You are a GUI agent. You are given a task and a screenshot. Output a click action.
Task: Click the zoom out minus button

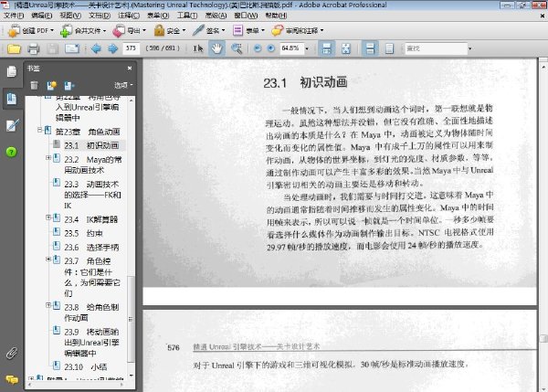click(258, 48)
